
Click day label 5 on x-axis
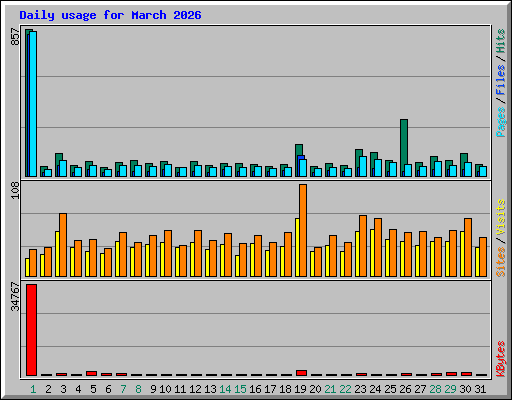coord(93,389)
